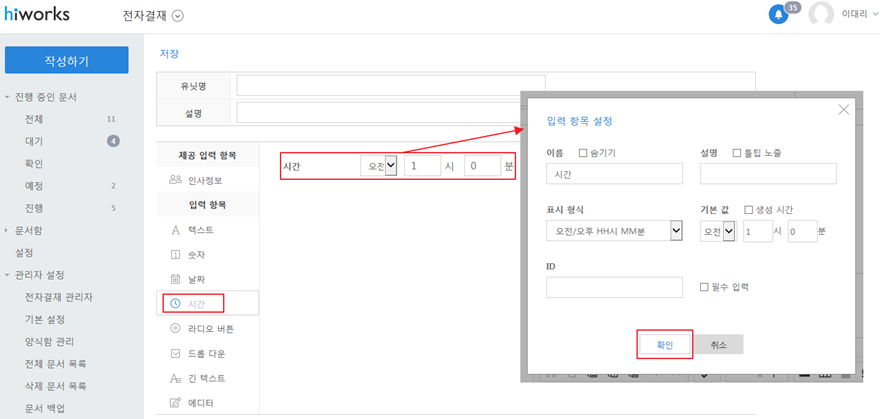The width and height of the screenshot is (880, 419).
Task: Select the 에디터 input item icon
Action: click(x=176, y=402)
